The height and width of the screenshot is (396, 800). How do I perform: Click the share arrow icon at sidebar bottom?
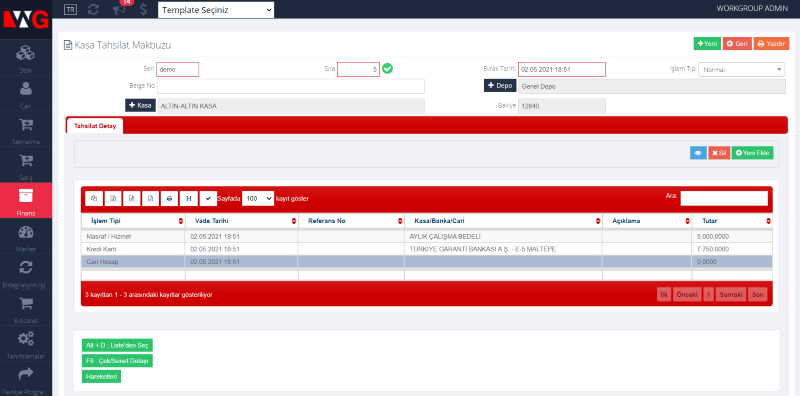(x=26, y=375)
